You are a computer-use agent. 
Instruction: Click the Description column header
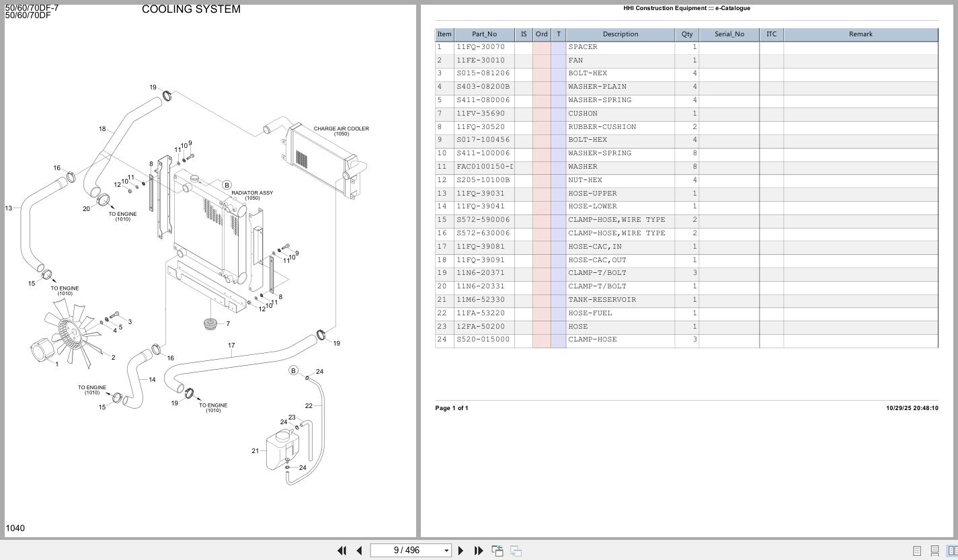620,34
